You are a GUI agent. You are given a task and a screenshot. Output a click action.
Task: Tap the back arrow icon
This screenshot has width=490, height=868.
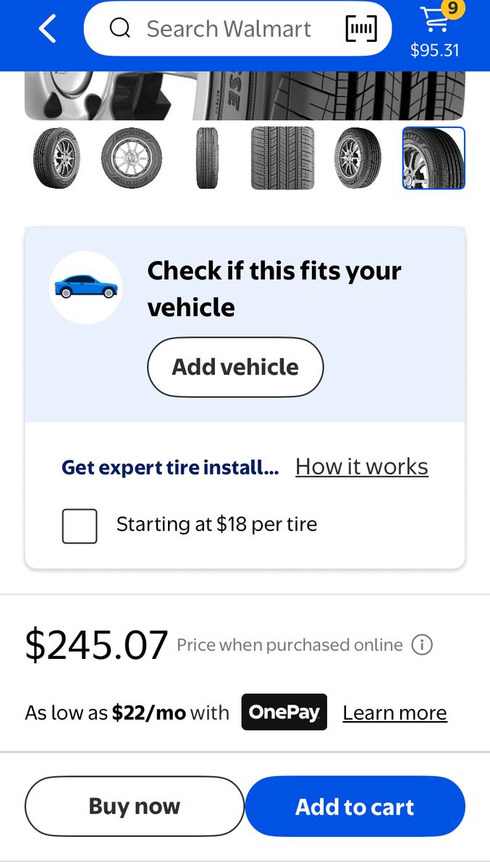click(x=48, y=29)
